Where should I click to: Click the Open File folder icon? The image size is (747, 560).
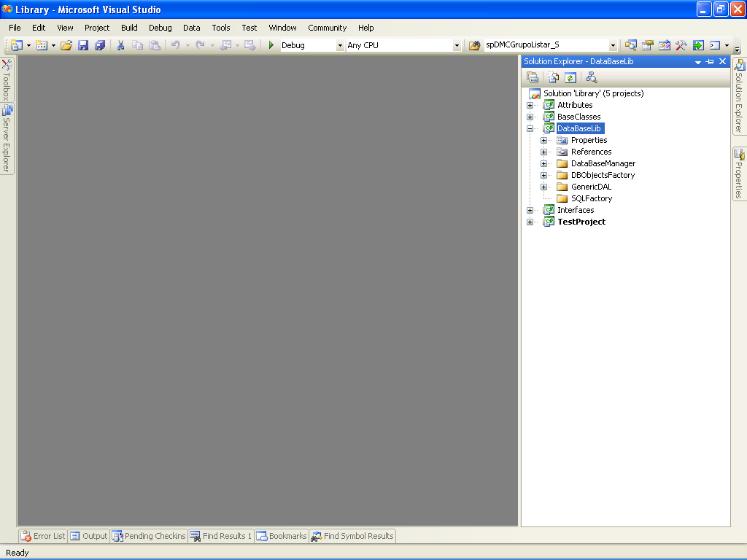(x=66, y=45)
